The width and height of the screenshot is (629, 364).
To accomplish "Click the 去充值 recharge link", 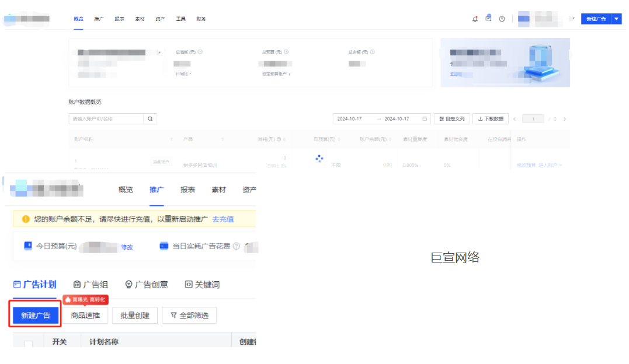I will 222,218.
